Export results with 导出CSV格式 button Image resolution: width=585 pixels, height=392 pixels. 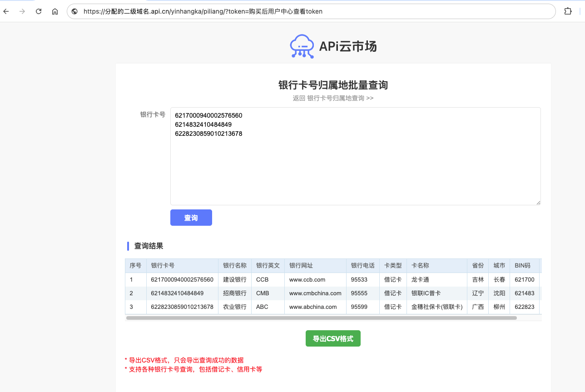pos(333,338)
